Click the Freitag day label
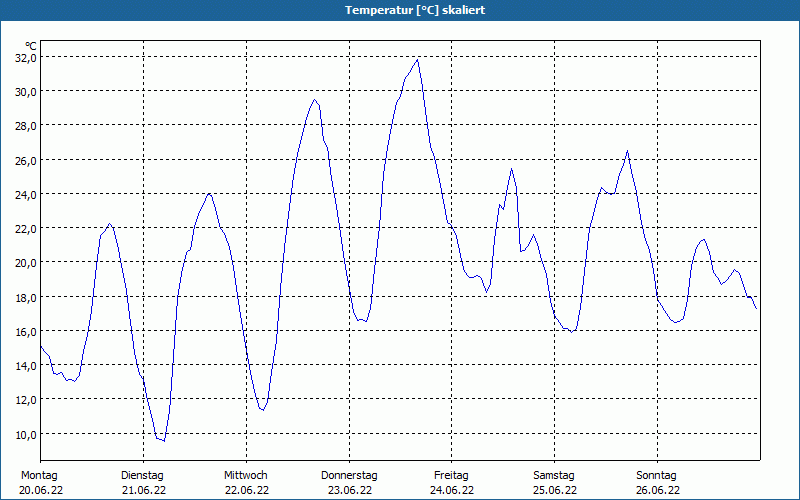 (451, 475)
